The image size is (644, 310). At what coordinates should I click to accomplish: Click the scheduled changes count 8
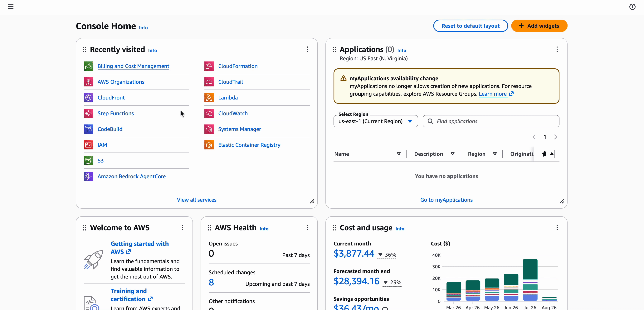(211, 282)
